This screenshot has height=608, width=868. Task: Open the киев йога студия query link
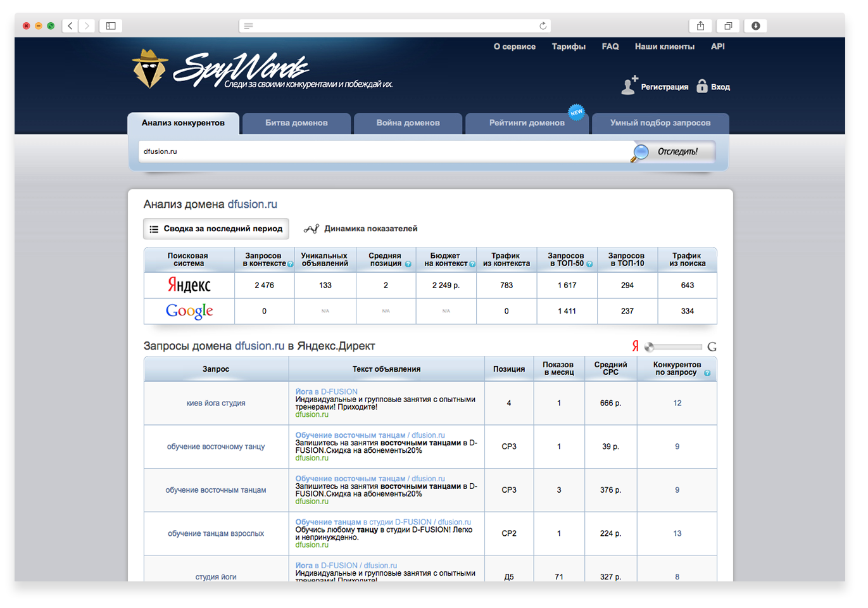click(216, 403)
